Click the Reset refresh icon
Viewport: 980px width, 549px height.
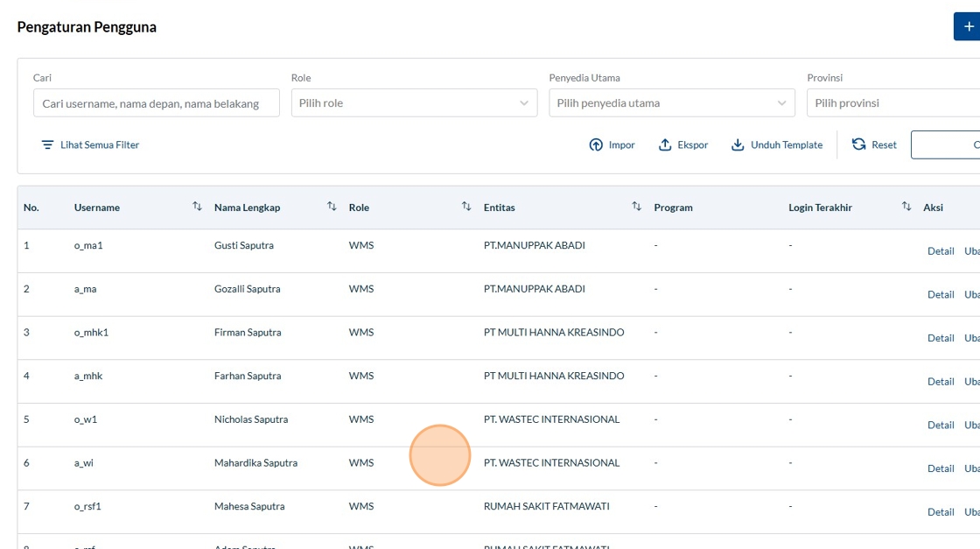(x=858, y=144)
